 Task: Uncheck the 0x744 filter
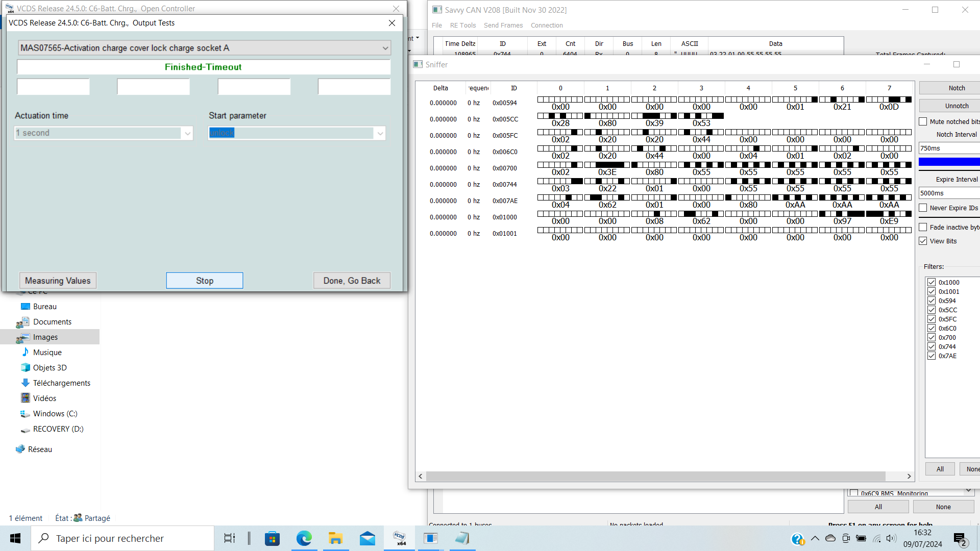click(932, 346)
